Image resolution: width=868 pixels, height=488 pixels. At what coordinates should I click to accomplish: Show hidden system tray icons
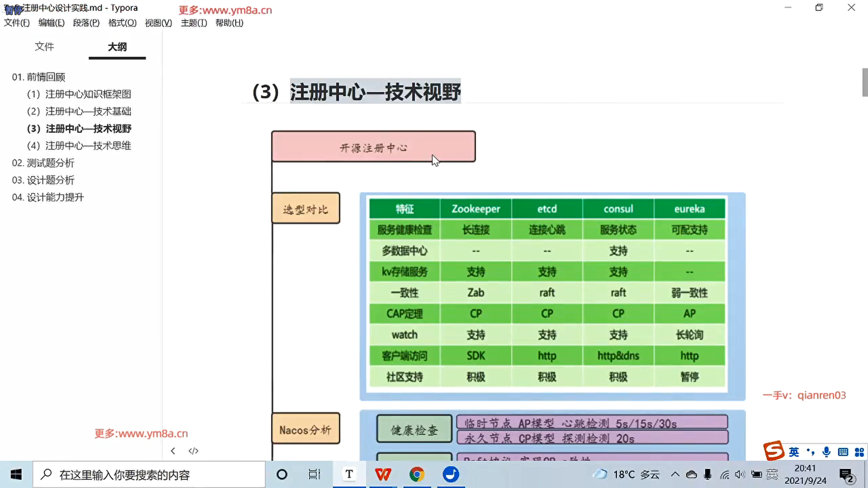click(675, 474)
